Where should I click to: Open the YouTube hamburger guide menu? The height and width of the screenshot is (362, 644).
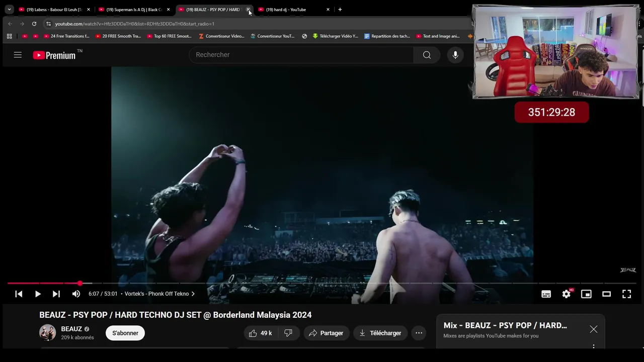coord(18,55)
